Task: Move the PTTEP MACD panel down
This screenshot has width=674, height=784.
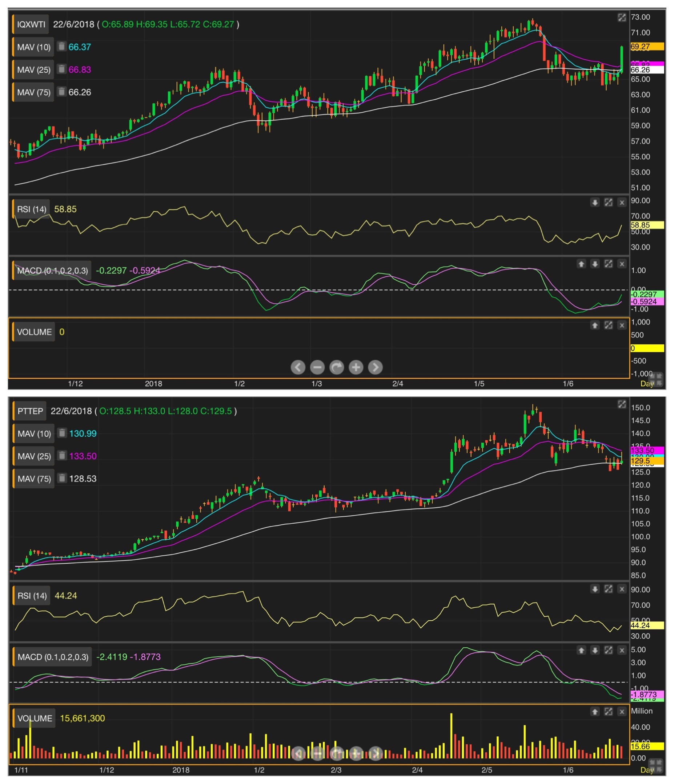Action: pyautogui.click(x=595, y=650)
